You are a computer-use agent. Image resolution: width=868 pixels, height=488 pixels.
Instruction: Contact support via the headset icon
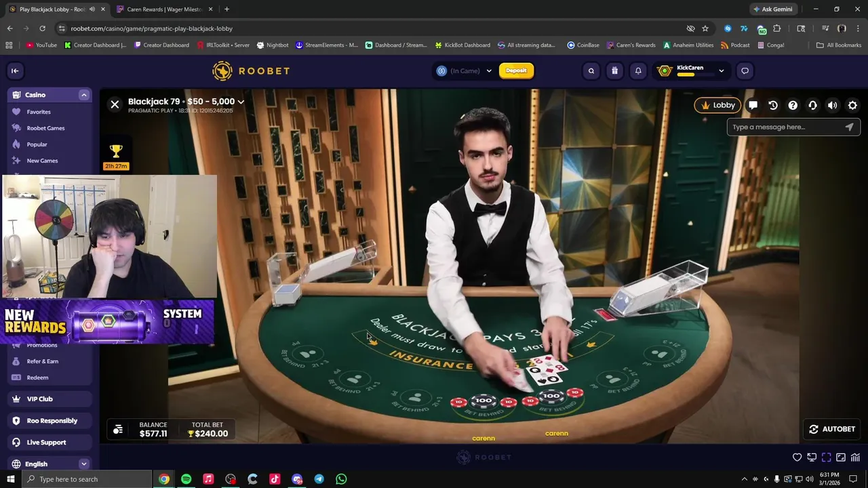coord(812,105)
